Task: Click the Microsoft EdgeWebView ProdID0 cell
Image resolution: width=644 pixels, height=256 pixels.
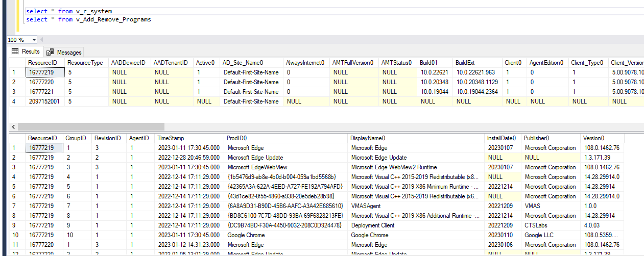Action: click(287, 167)
